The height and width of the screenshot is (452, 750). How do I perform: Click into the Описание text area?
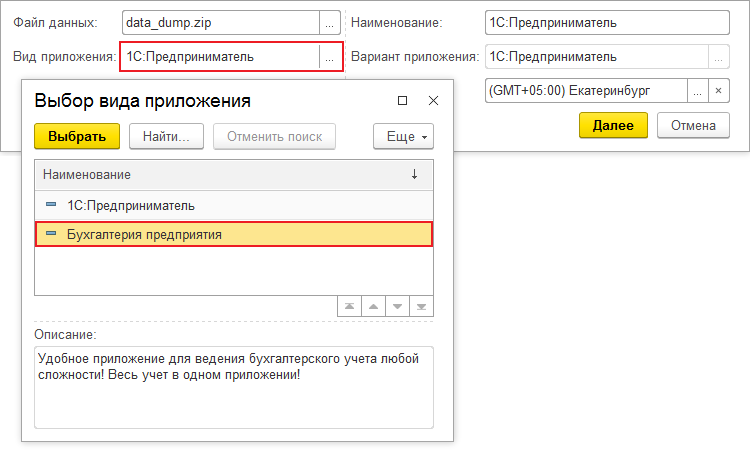pos(234,387)
